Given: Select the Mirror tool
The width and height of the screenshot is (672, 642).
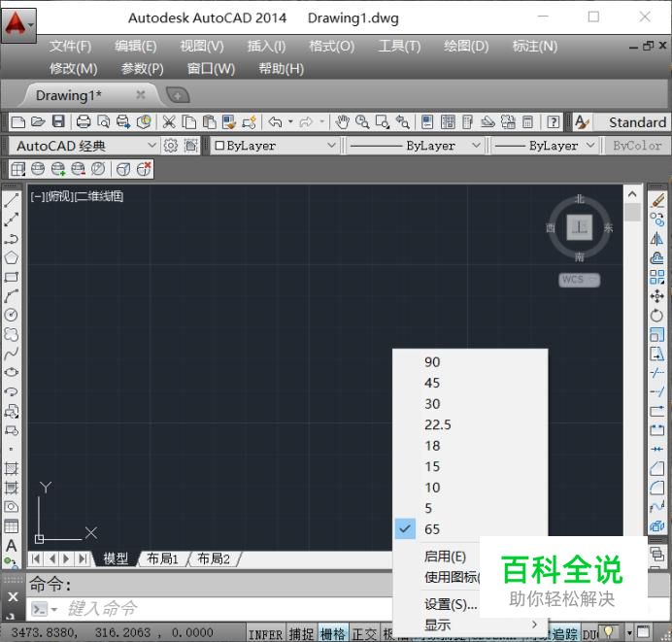Looking at the screenshot, I should tap(657, 239).
